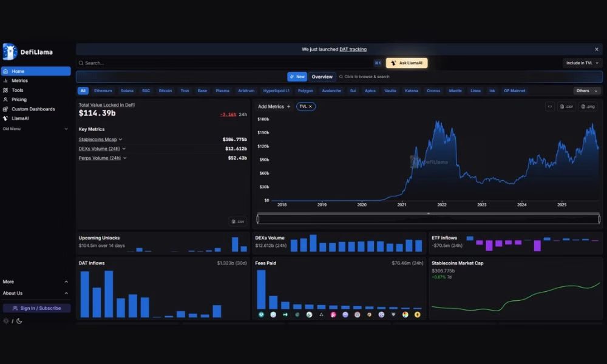Open the ETF Inflows card
This screenshot has width=607, height=364.
(515, 243)
